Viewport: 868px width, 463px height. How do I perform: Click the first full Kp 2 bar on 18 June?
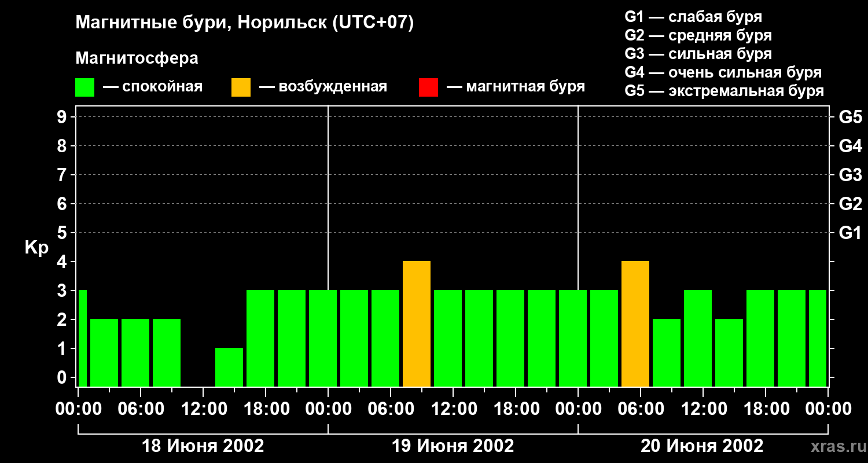tap(104, 352)
